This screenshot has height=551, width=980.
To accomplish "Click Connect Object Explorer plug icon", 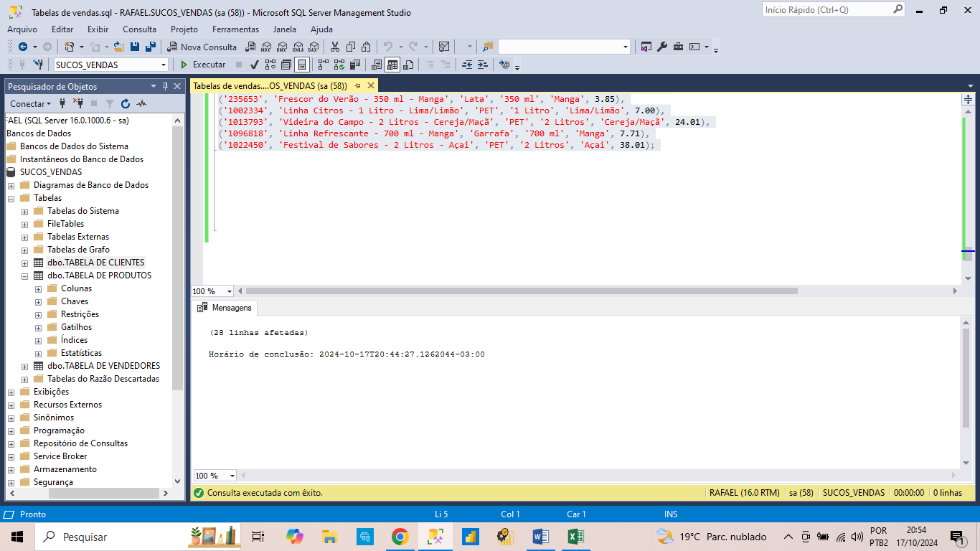I will tap(62, 103).
